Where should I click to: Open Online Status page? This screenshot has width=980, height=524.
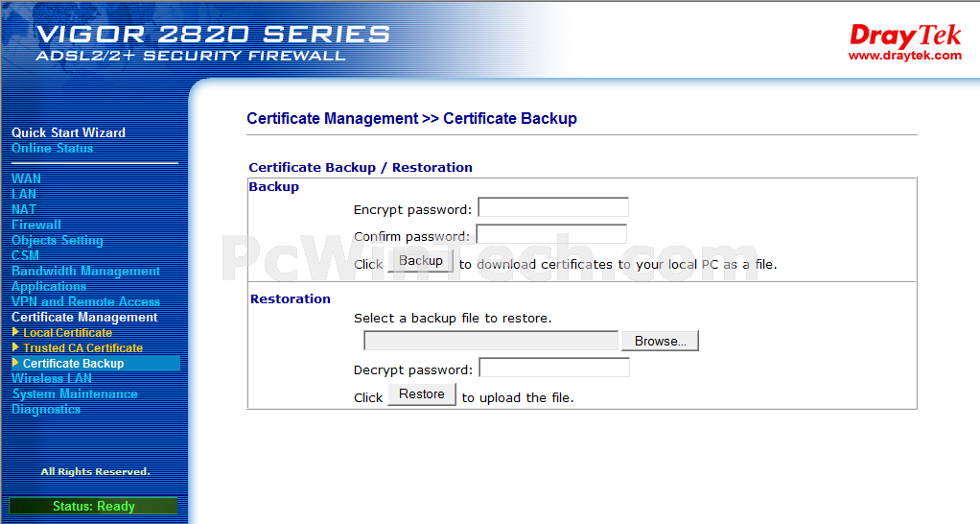pos(52,148)
